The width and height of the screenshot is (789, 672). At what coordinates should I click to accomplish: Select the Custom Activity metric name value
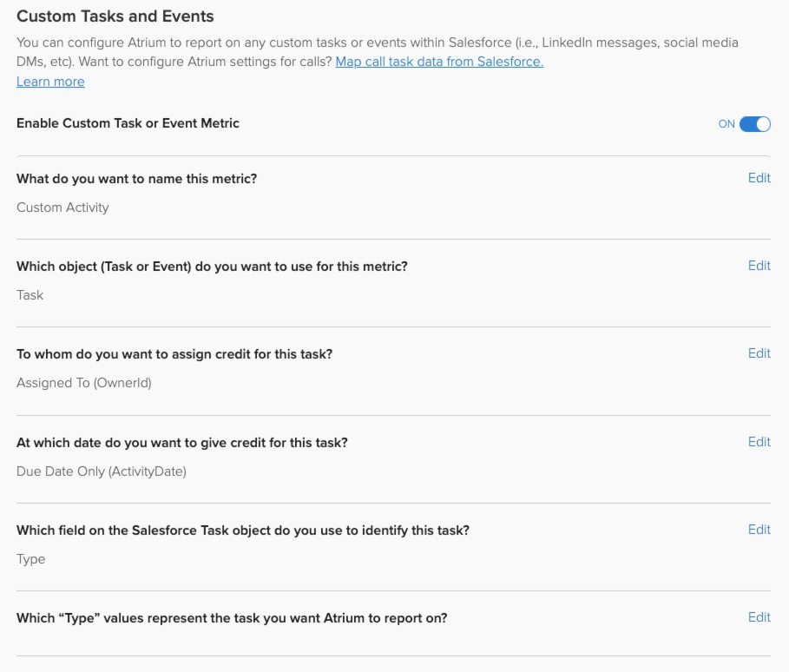click(x=62, y=208)
